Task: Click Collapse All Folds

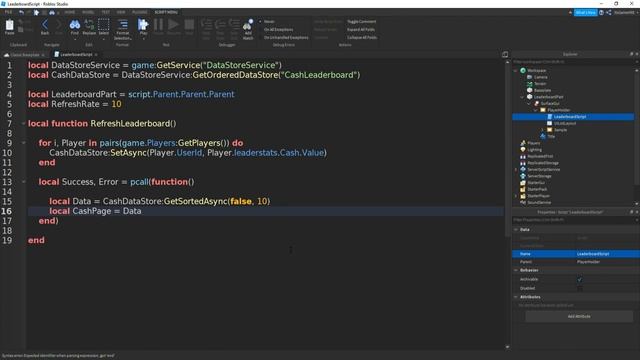Action: click(362, 38)
